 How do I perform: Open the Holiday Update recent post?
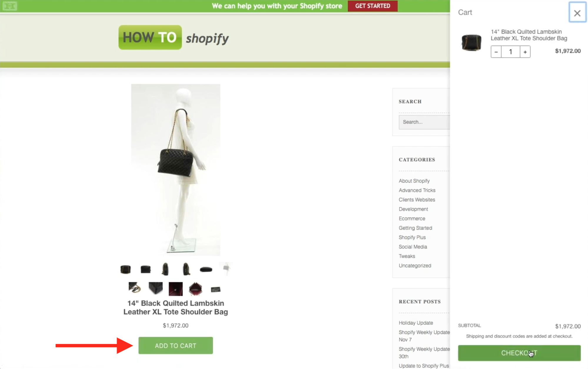(x=416, y=323)
